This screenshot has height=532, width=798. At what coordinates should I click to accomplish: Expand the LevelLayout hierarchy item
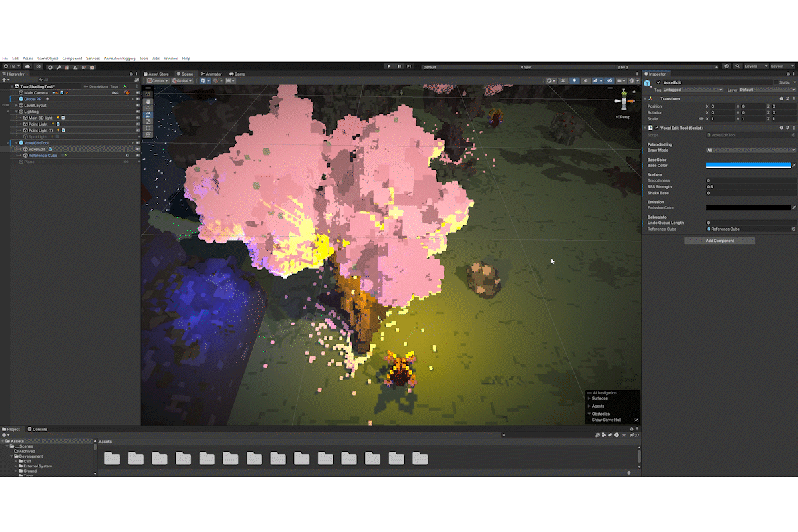16,105
